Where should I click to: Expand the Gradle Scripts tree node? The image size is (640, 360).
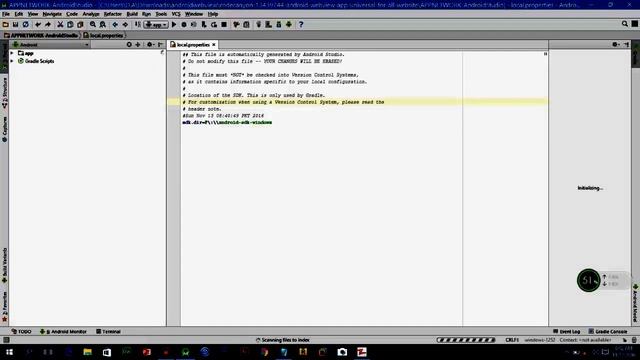click(12, 61)
